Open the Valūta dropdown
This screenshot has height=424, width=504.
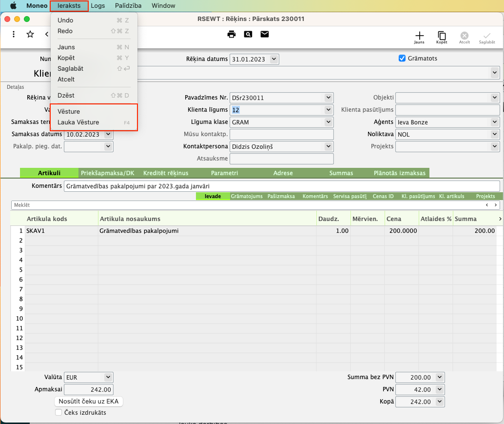pos(108,377)
